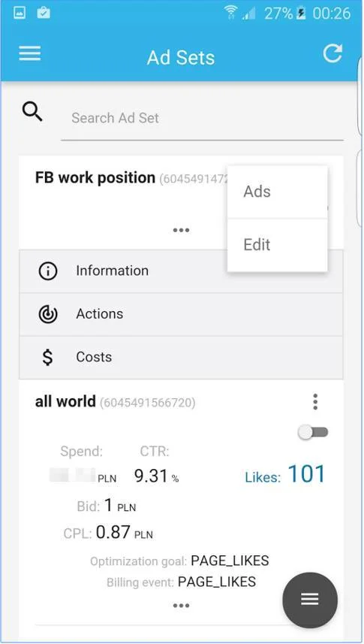Tap the dark floating menu button
The image size is (364, 644).
coord(310,600)
